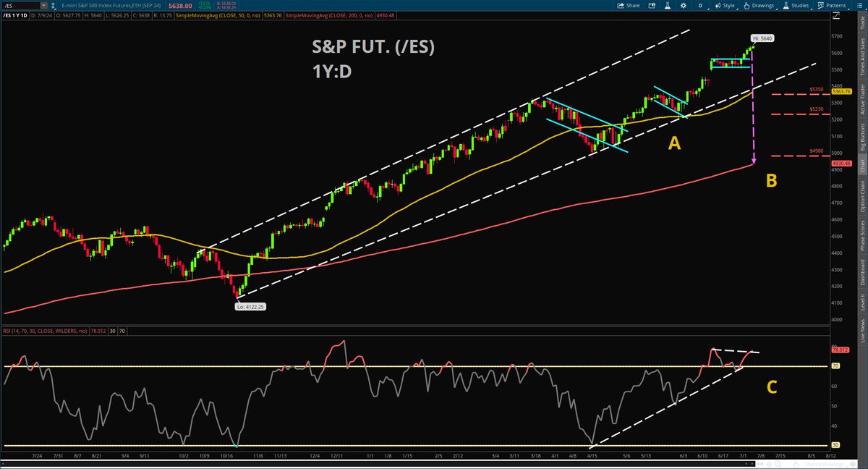This screenshot has width=868, height=469.
Task: Switch to the Times And Sales tab
Action: pyautogui.click(x=861, y=57)
